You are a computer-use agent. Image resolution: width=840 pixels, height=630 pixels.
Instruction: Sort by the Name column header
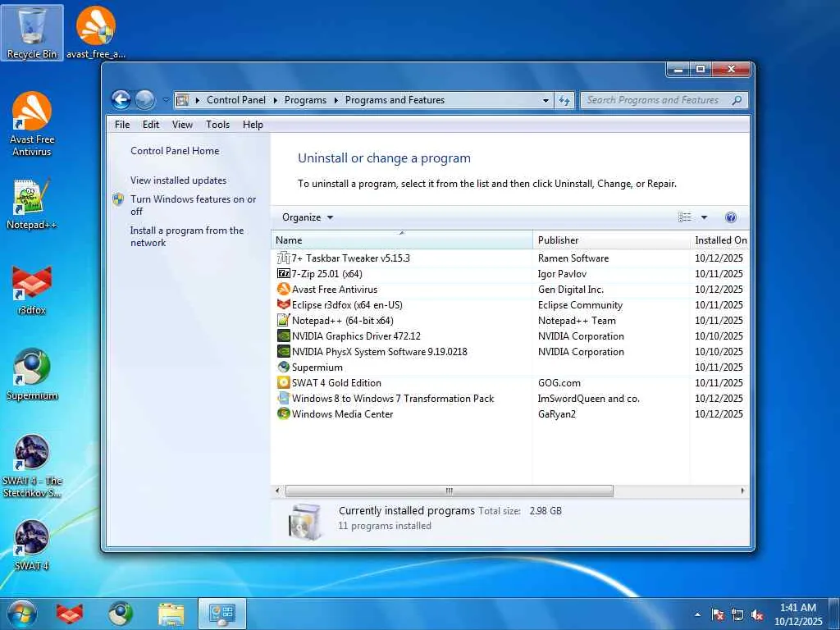point(402,240)
